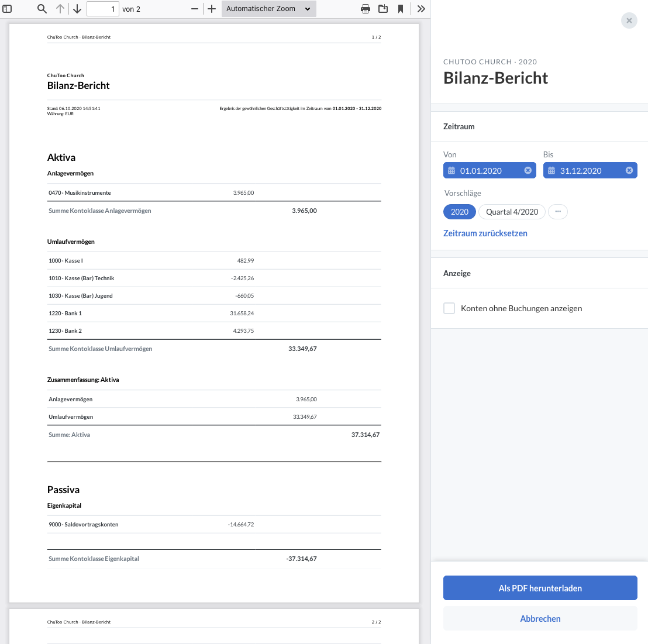The height and width of the screenshot is (644, 648).
Task: Go to next PDF page
Action: pyautogui.click(x=77, y=9)
